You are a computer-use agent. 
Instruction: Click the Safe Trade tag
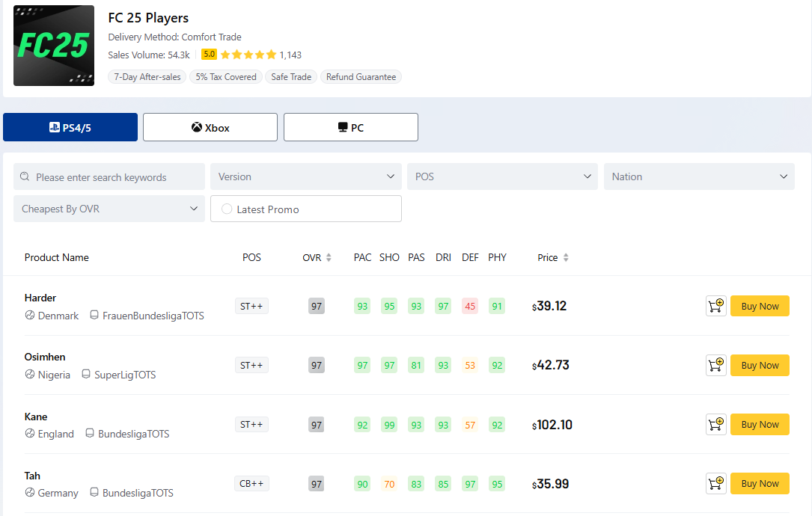(291, 76)
